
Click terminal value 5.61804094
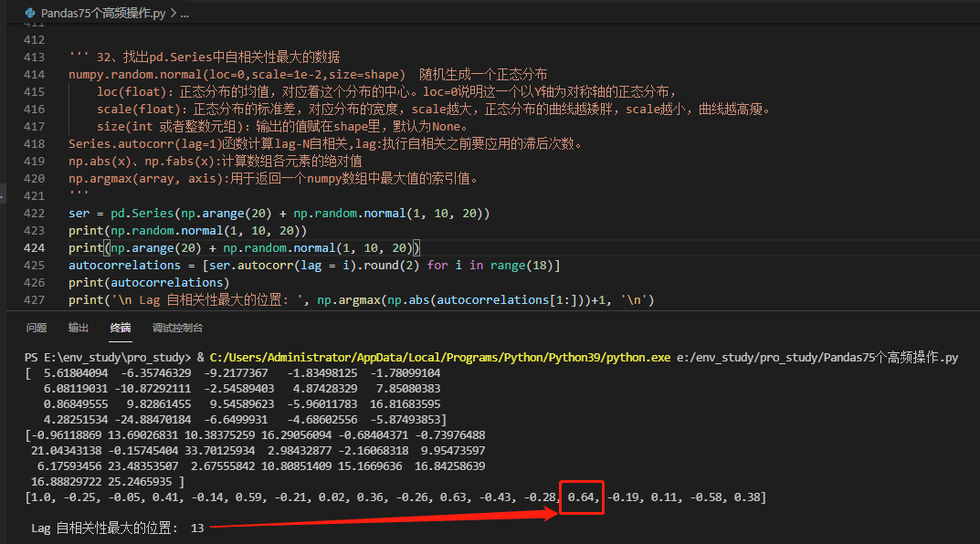76,373
